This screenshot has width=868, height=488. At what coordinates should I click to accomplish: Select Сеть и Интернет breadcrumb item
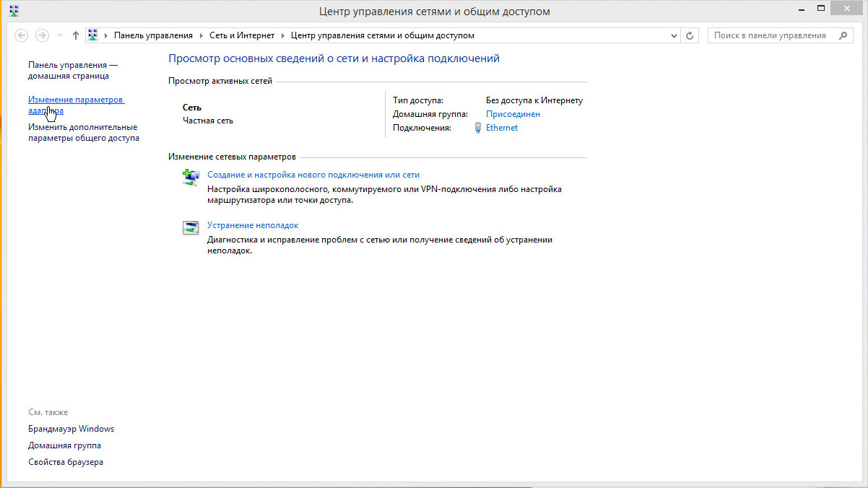click(x=242, y=35)
